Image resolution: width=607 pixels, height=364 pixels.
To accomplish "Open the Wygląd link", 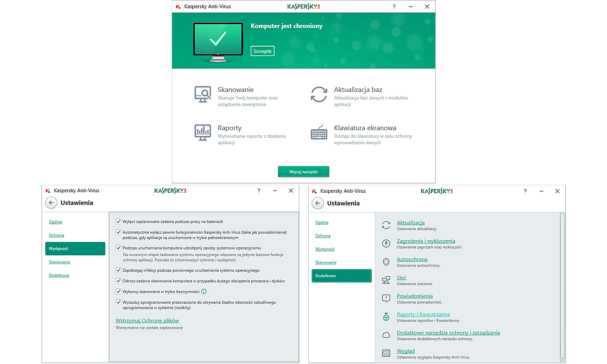I will click(406, 351).
